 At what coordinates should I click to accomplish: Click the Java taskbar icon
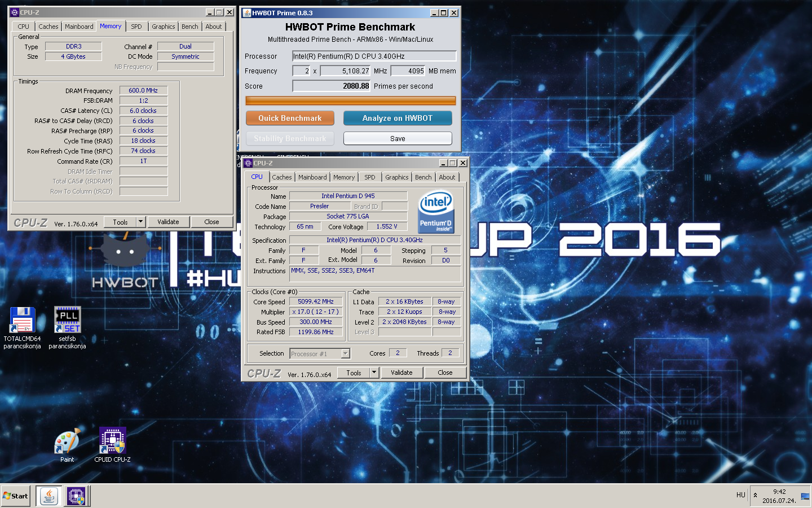pyautogui.click(x=49, y=496)
